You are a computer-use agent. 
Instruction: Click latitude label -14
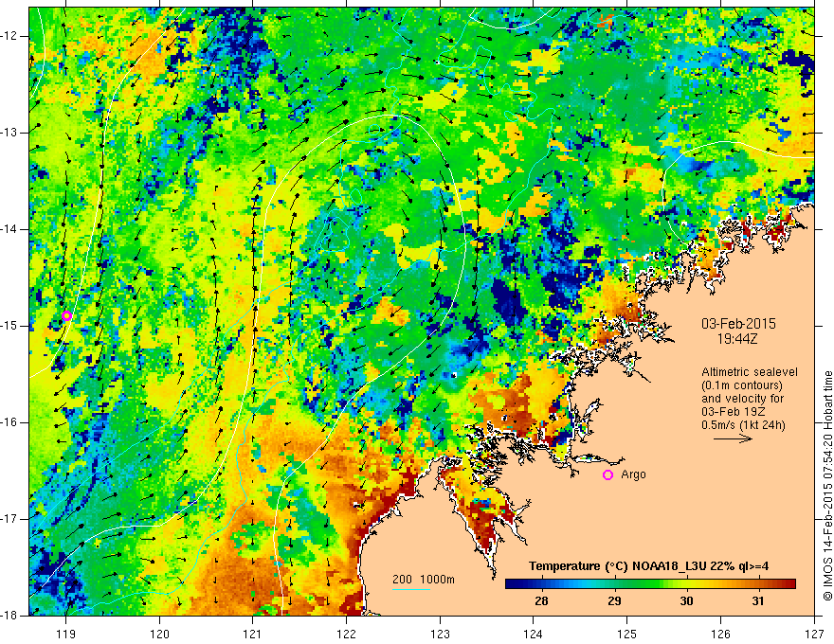10,229
